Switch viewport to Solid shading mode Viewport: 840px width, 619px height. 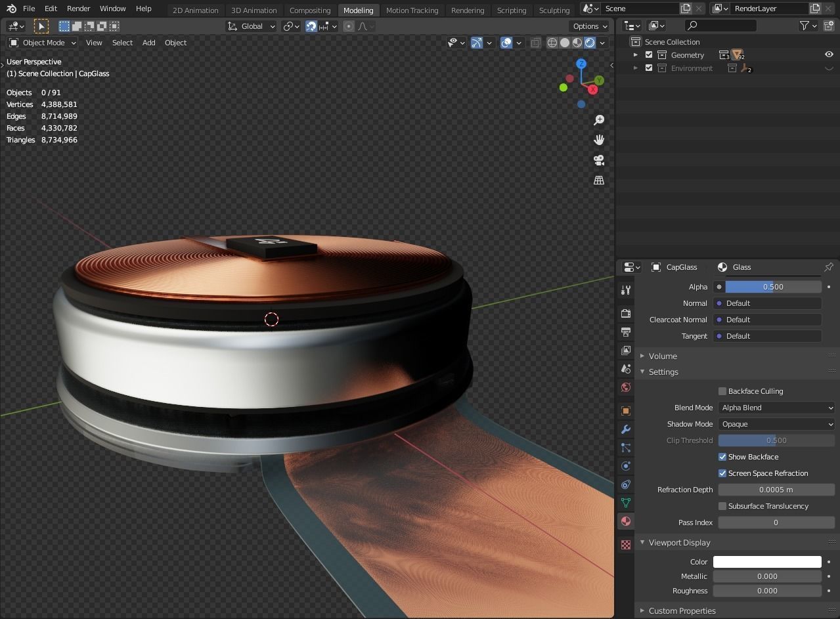click(564, 42)
